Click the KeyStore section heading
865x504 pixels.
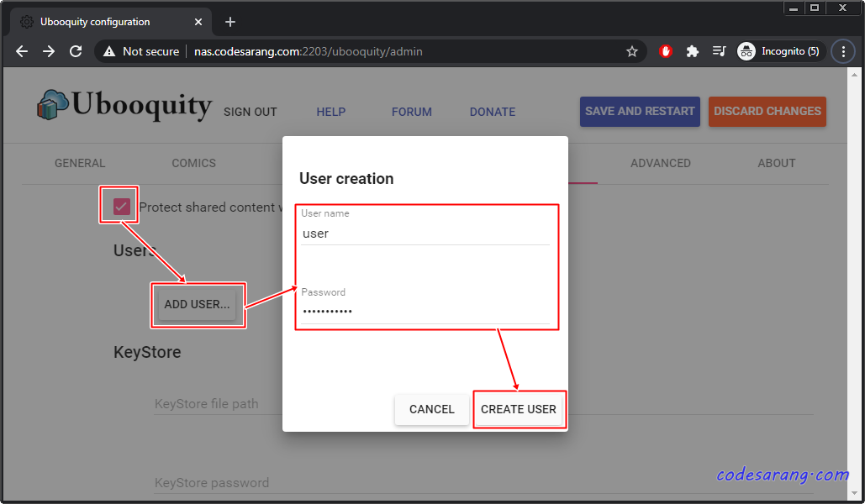coord(147,352)
